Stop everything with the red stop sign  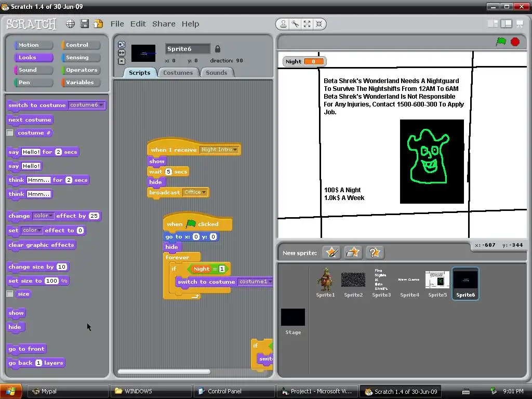[515, 42]
